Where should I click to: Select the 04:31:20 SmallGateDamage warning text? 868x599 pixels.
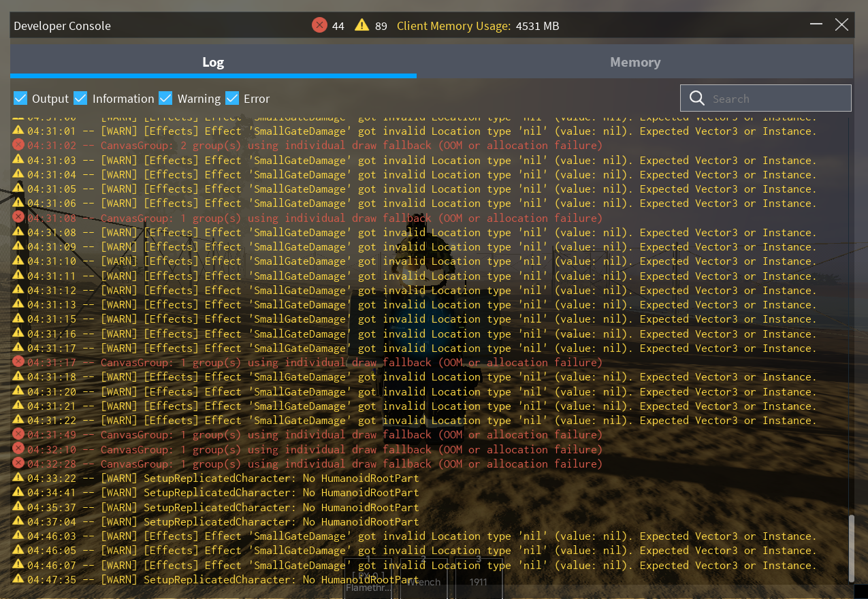click(422, 391)
